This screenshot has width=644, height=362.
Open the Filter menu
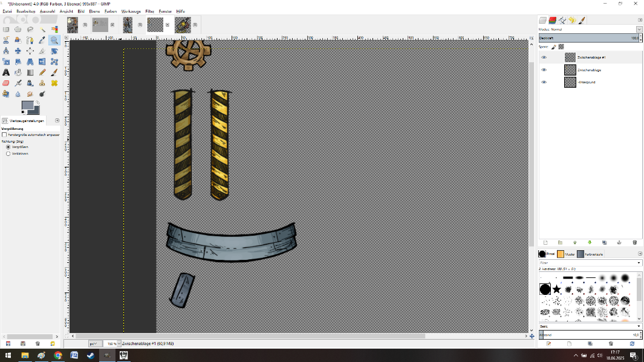click(x=149, y=11)
